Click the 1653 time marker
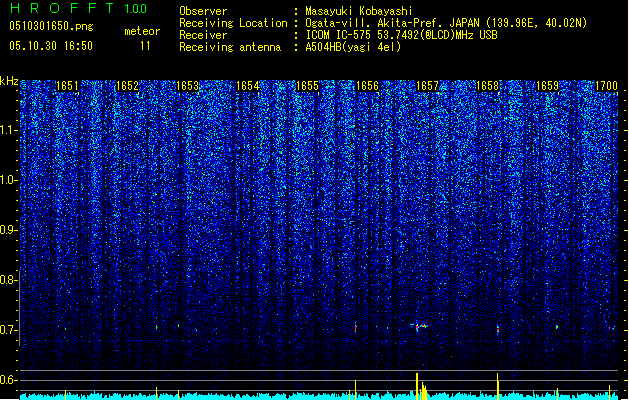 (187, 86)
